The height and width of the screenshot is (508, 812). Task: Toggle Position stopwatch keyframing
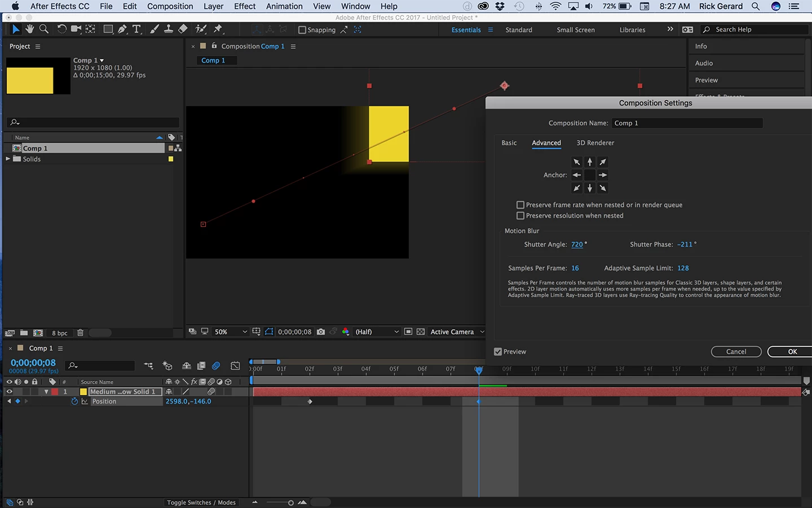tap(74, 401)
